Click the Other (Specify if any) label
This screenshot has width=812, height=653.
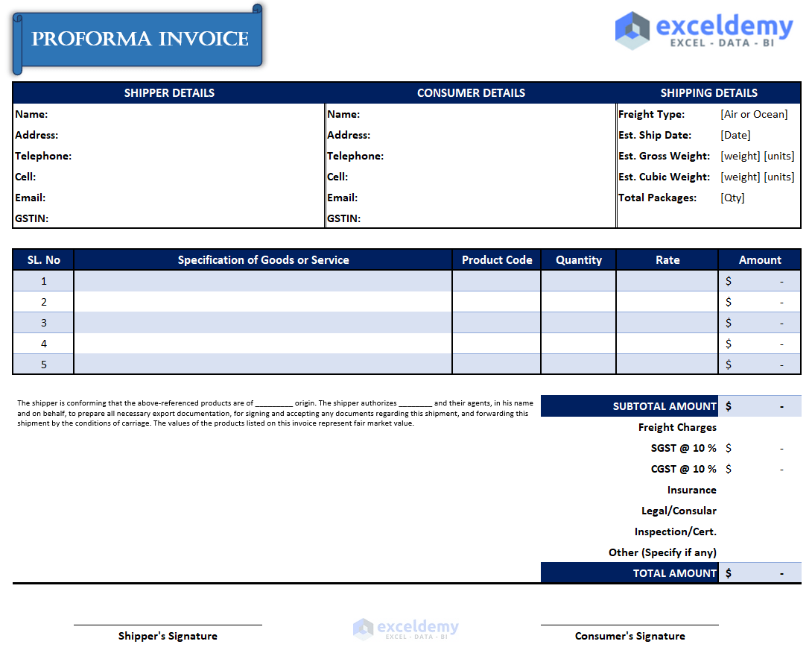662,552
